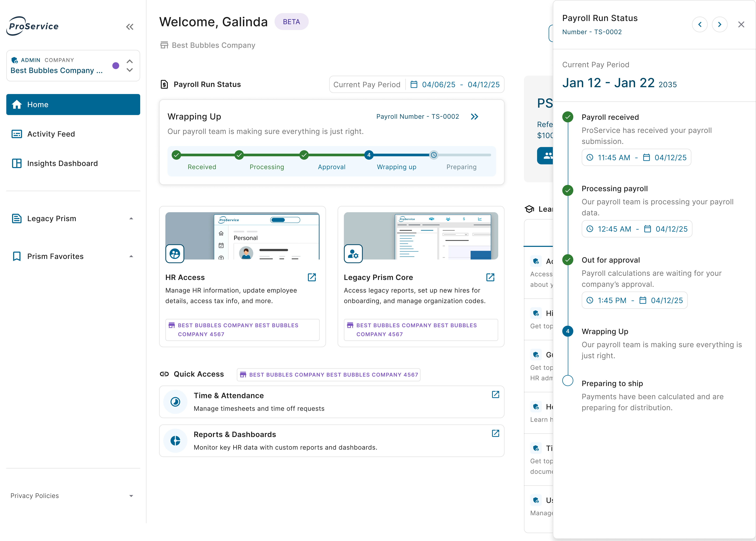Click the payroll details double-arrow icon
The height and width of the screenshot is (541, 756).
[474, 117]
